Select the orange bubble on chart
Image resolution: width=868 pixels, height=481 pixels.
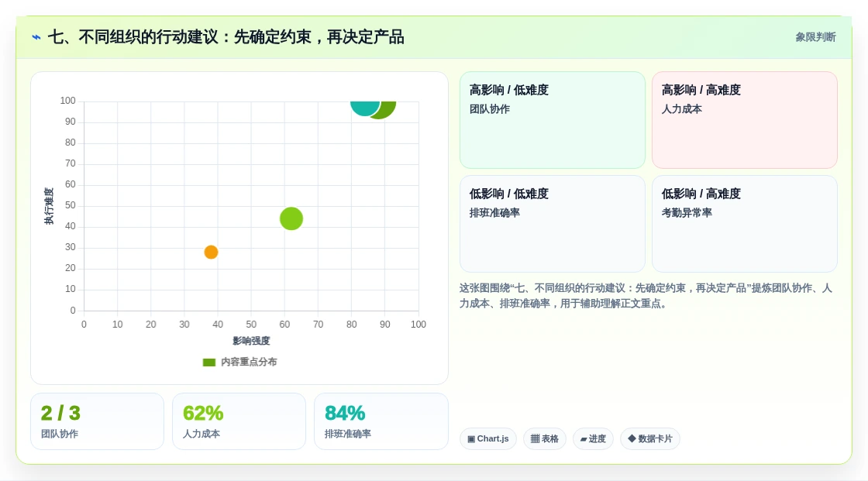211,253
